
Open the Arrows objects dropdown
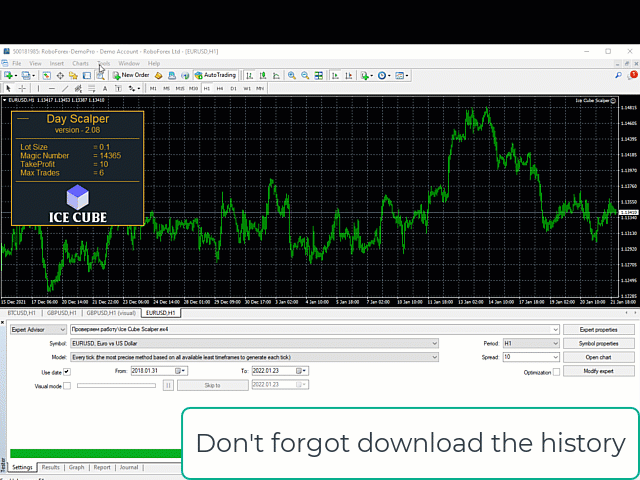pyautogui.click(x=134, y=88)
